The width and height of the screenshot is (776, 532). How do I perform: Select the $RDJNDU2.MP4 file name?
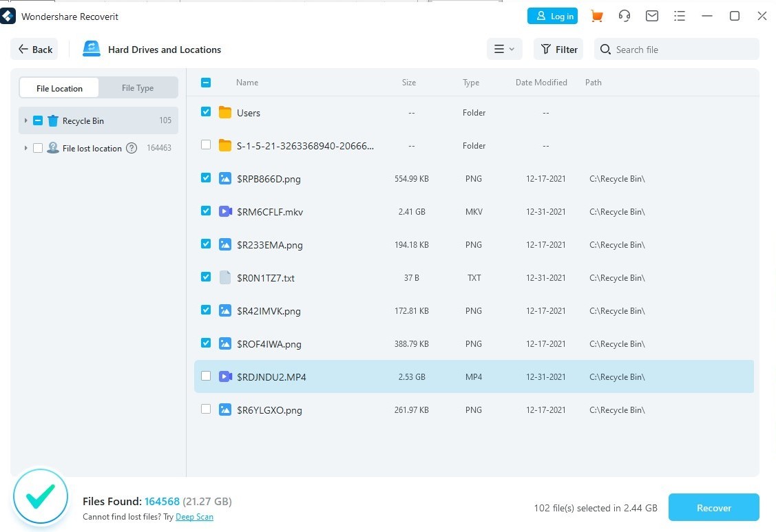[271, 377]
